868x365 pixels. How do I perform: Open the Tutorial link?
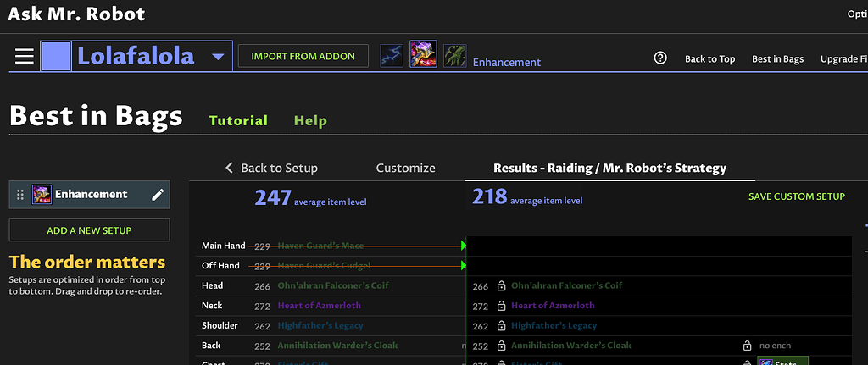[x=238, y=120]
